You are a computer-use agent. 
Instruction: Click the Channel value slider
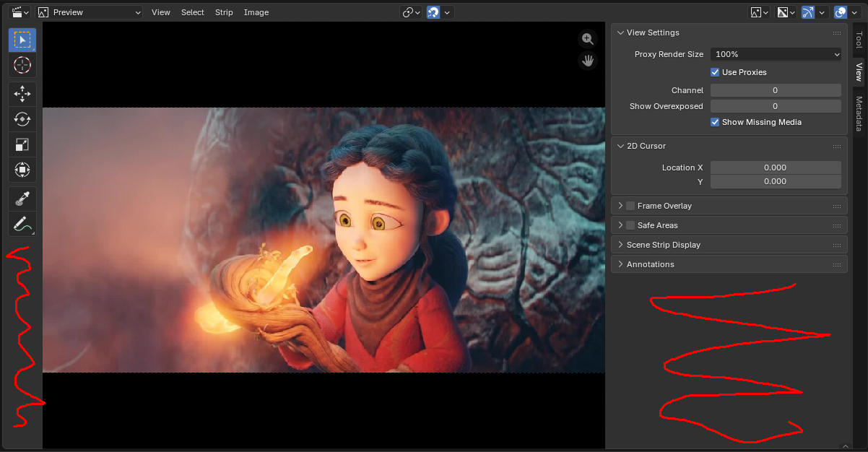776,90
